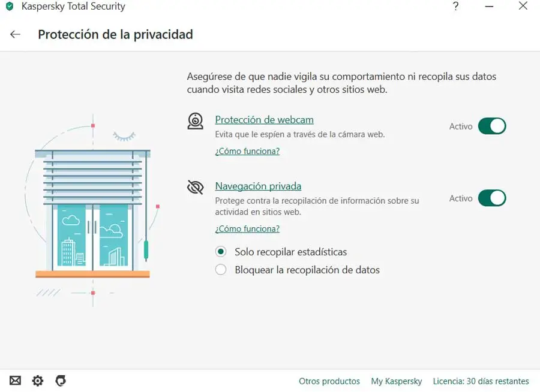The height and width of the screenshot is (392, 540).
Task: Open settings gear icon
Action: point(38,381)
